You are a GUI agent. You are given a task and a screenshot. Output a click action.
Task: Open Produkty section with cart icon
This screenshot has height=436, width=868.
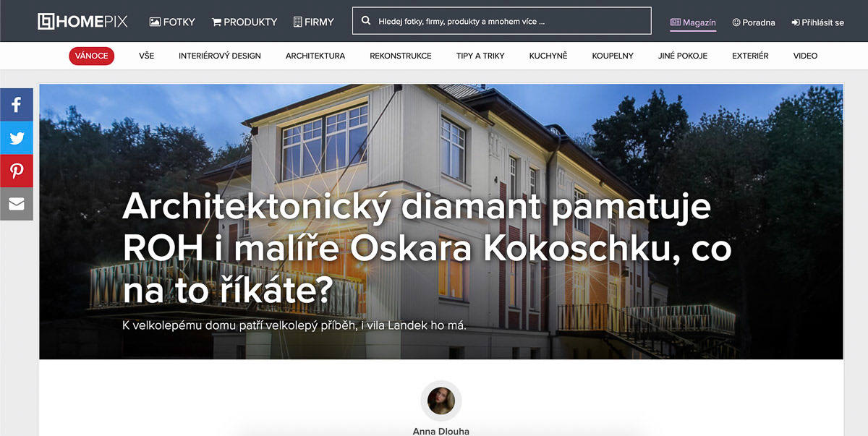tap(244, 22)
